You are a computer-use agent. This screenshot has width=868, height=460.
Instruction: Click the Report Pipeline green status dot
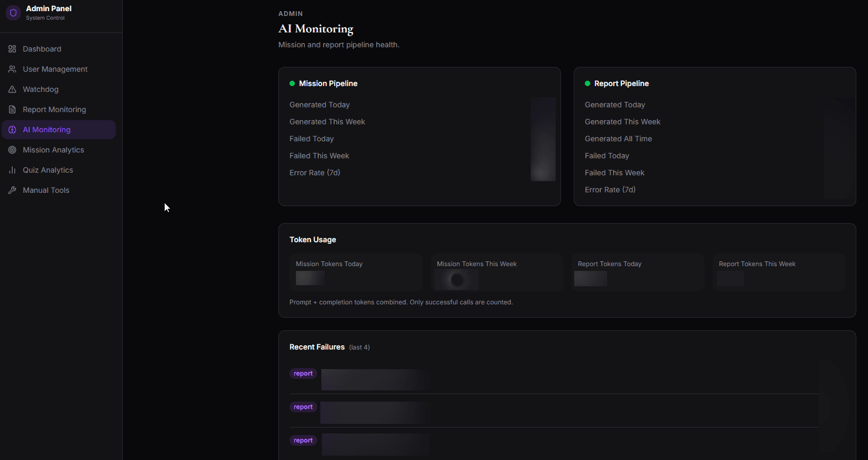pyautogui.click(x=588, y=83)
